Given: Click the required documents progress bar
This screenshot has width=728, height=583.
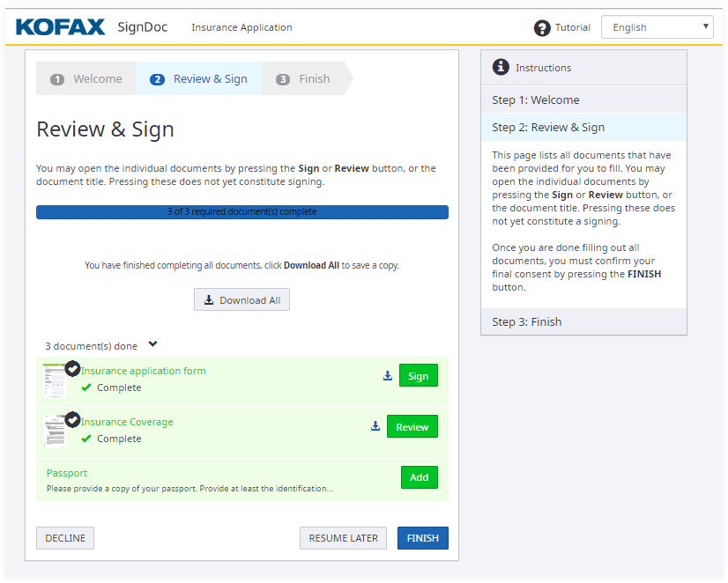Looking at the screenshot, I should tap(241, 212).
